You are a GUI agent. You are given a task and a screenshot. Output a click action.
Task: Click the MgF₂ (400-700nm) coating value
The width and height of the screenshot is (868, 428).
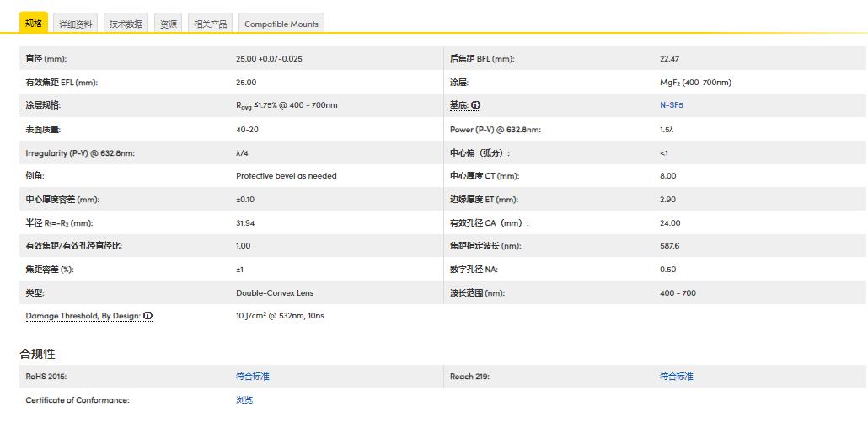point(695,83)
